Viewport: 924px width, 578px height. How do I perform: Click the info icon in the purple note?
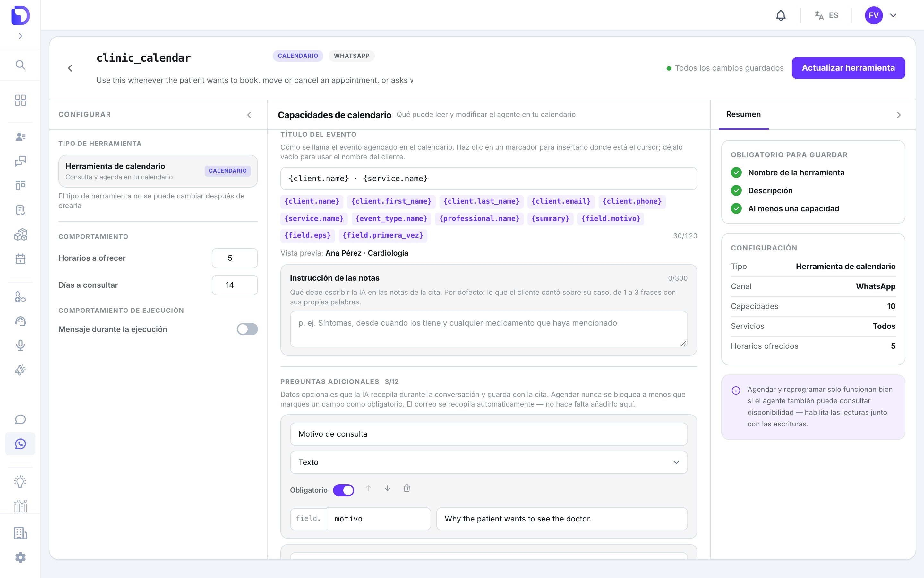coord(736,391)
